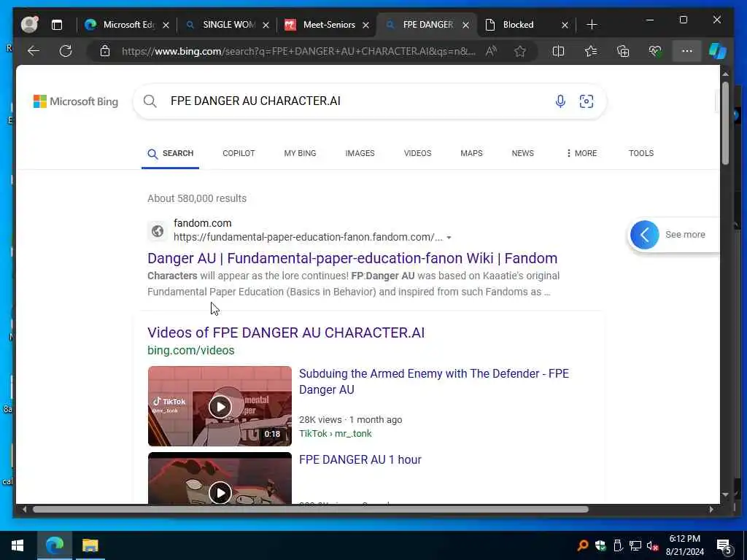747x560 pixels.
Task: Click the browser address bar URL
Action: pos(298,51)
